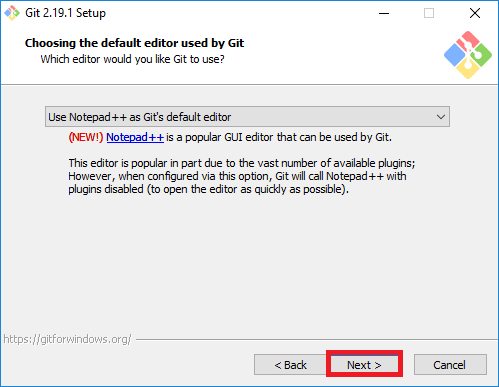Click the "Git 2.19.1 Setup" title text
Viewport: 499px width, 387px height.
pyautogui.click(x=66, y=13)
